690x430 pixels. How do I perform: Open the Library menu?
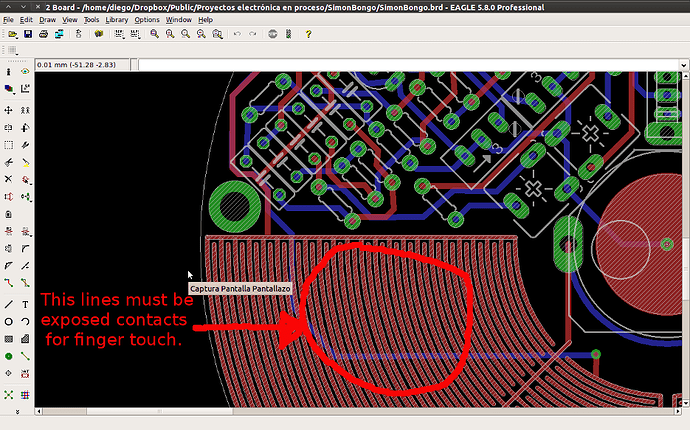(116, 20)
